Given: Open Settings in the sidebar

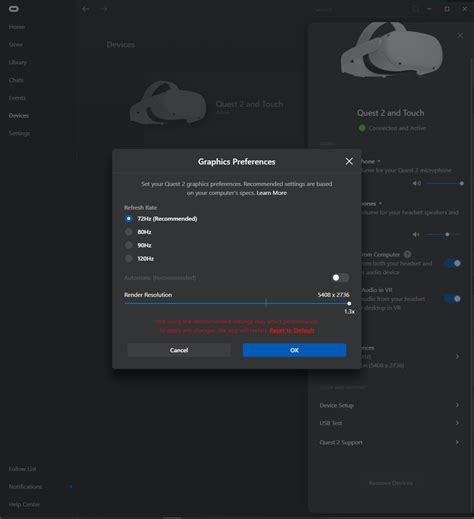Looking at the screenshot, I should pyautogui.click(x=19, y=133).
